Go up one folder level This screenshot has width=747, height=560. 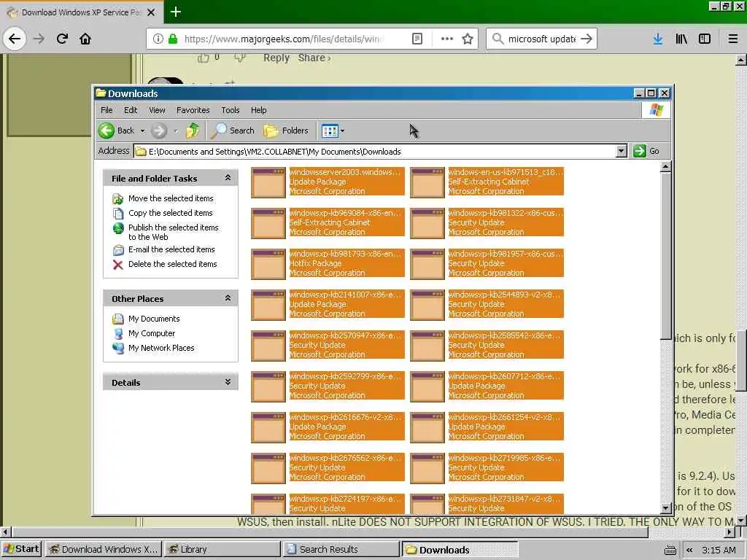(x=193, y=131)
